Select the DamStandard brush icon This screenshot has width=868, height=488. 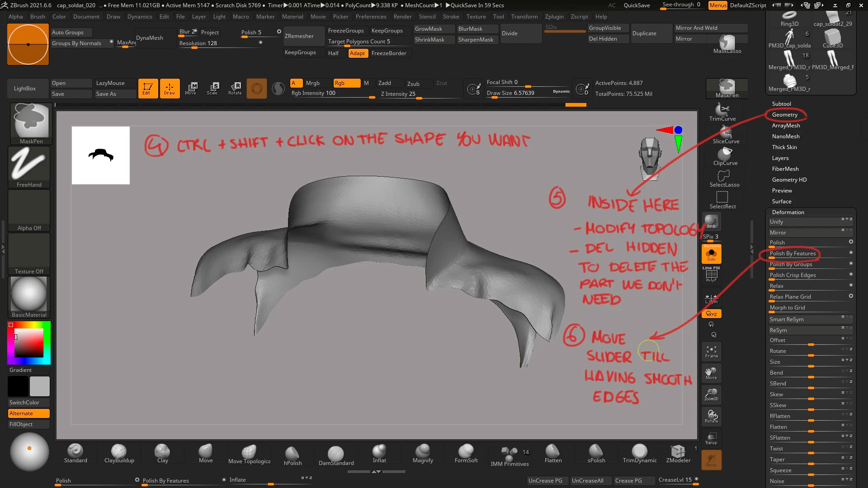click(336, 454)
